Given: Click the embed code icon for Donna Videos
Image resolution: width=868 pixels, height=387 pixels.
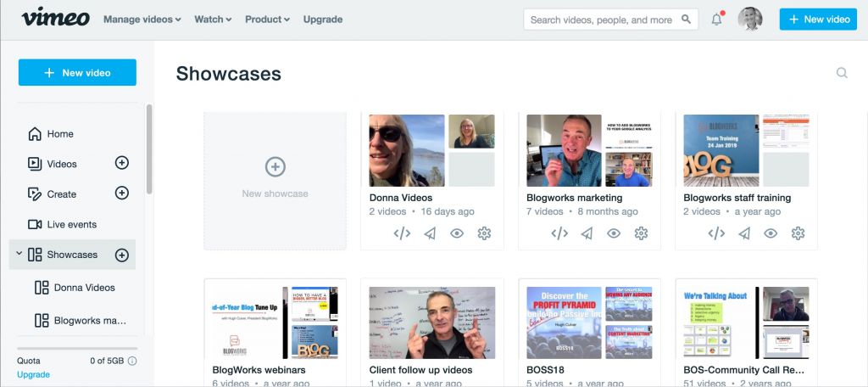Looking at the screenshot, I should click(x=402, y=233).
